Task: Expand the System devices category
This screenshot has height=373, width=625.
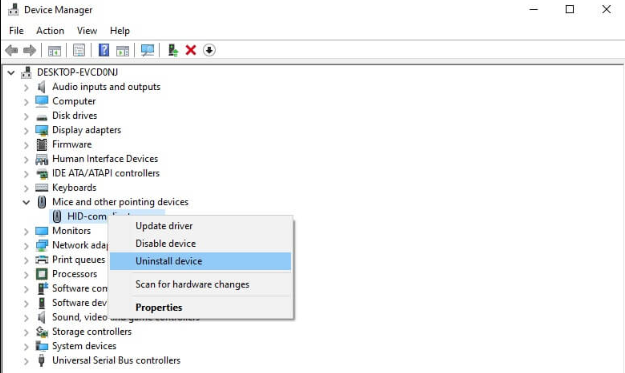Action: coord(26,347)
